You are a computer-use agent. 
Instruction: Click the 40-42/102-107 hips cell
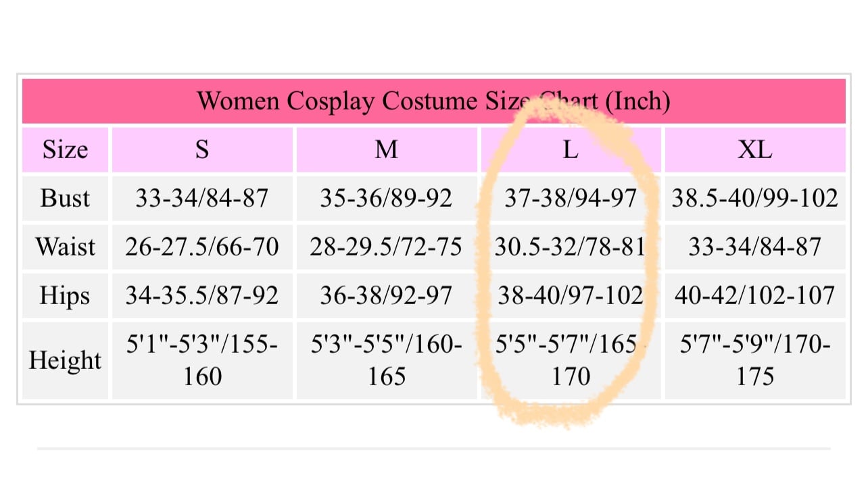pos(755,295)
